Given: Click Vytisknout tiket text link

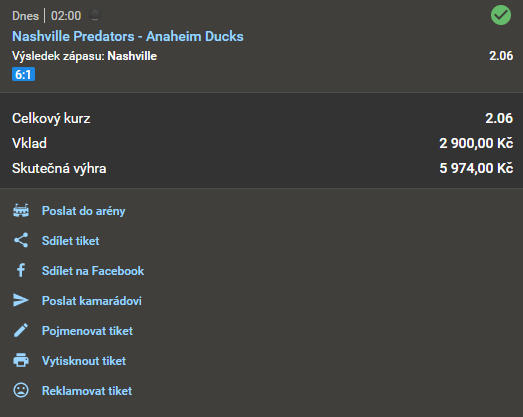Looking at the screenshot, I should (84, 361).
